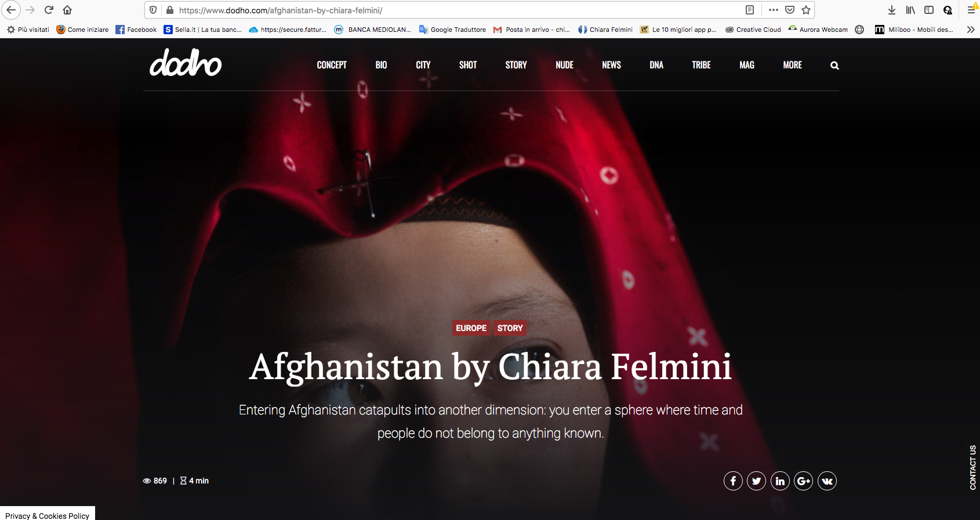The width and height of the screenshot is (980, 520).
Task: Toggle reader view icon in address bar
Action: point(750,10)
